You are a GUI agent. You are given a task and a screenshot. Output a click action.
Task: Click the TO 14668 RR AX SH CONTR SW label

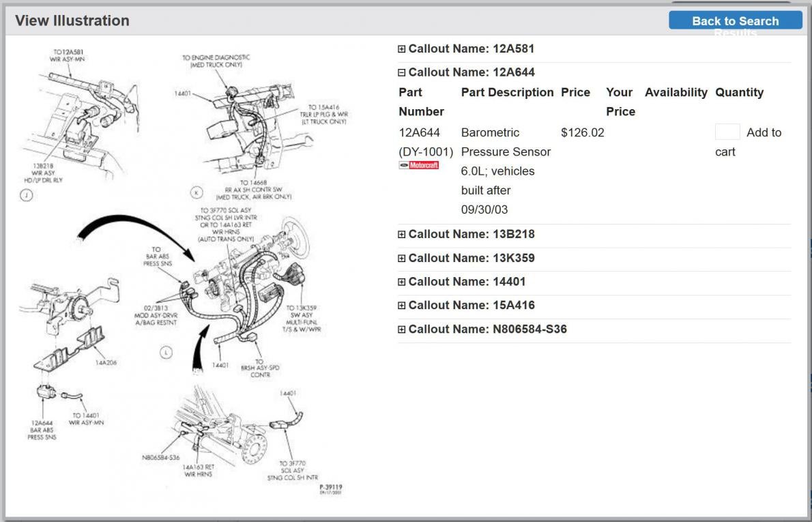tap(254, 190)
